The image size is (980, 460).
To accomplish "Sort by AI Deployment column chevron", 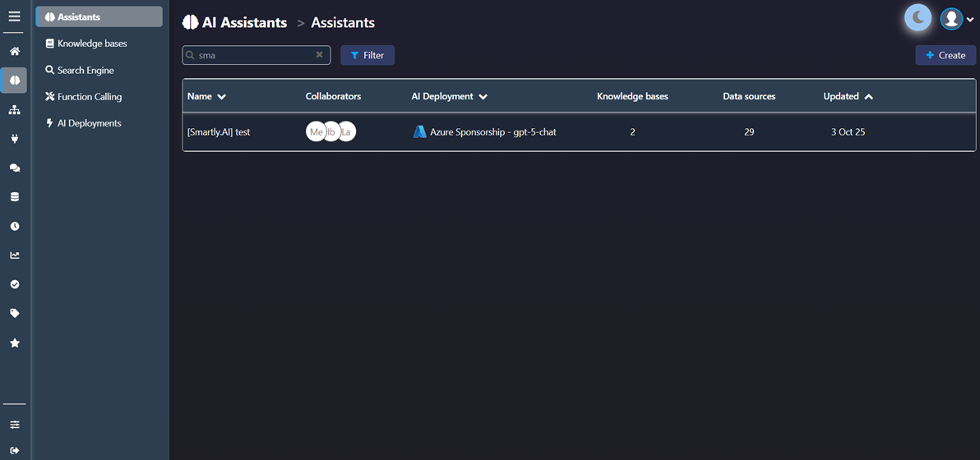I will coord(483,97).
